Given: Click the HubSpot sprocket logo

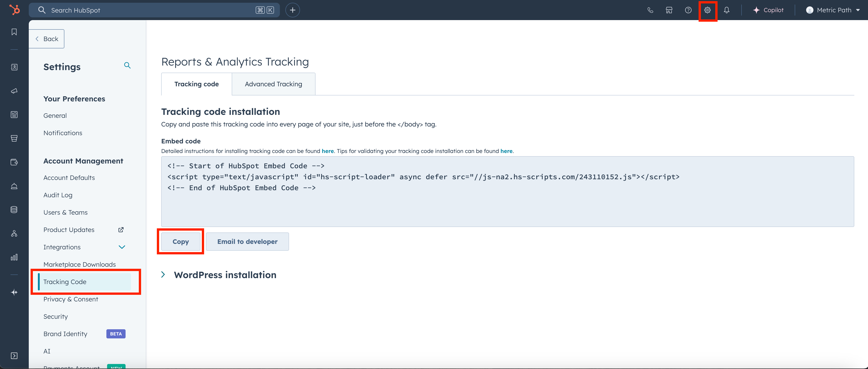Looking at the screenshot, I should pyautogui.click(x=14, y=10).
